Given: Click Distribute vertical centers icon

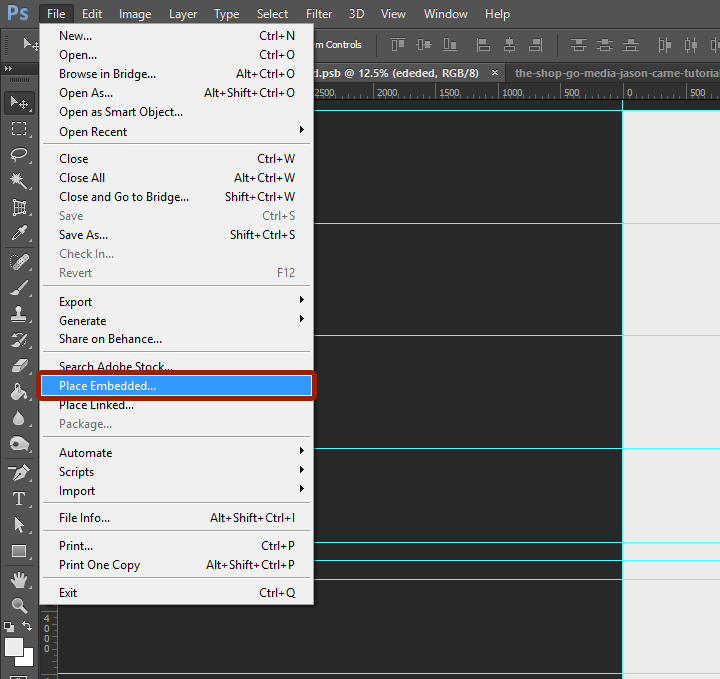Looking at the screenshot, I should click(x=605, y=45).
